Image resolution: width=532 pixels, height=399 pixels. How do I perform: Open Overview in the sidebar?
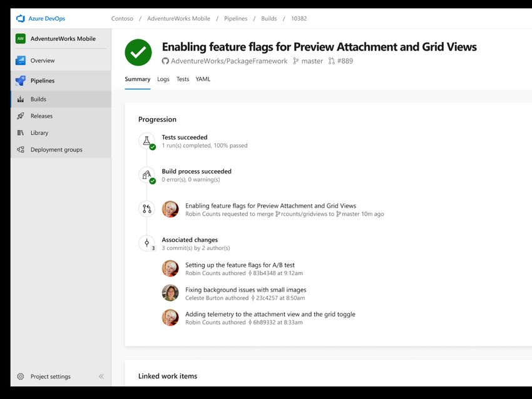61,60
